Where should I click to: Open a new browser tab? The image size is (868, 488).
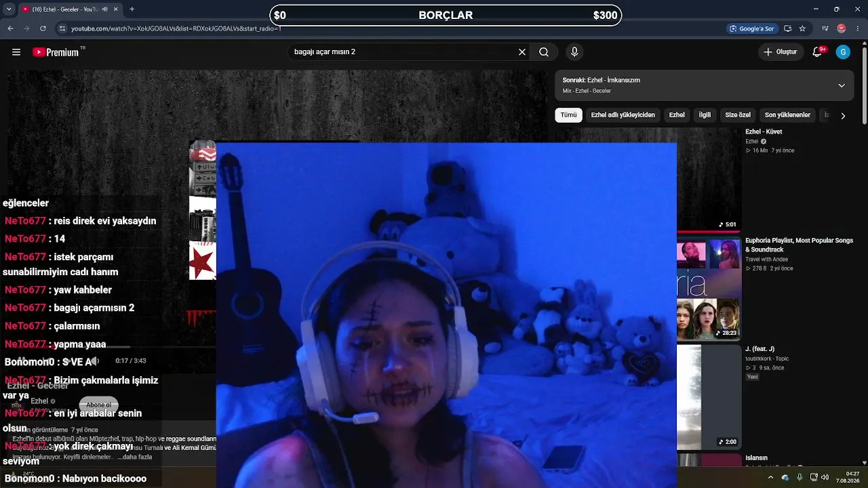click(132, 9)
